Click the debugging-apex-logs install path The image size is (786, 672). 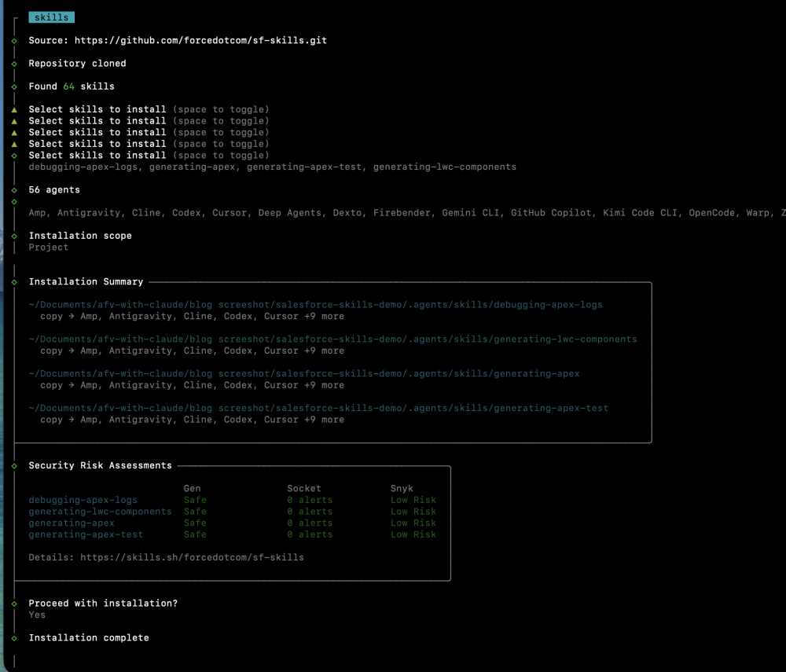(315, 305)
